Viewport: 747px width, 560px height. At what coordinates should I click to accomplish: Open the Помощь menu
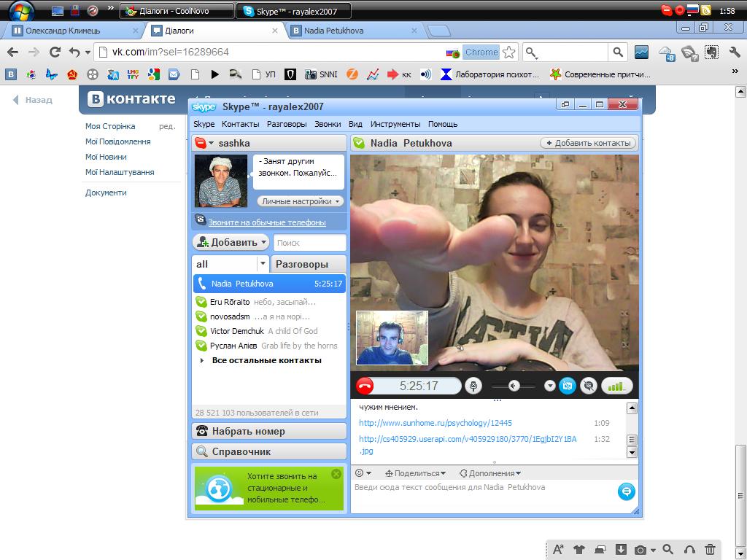click(x=443, y=124)
